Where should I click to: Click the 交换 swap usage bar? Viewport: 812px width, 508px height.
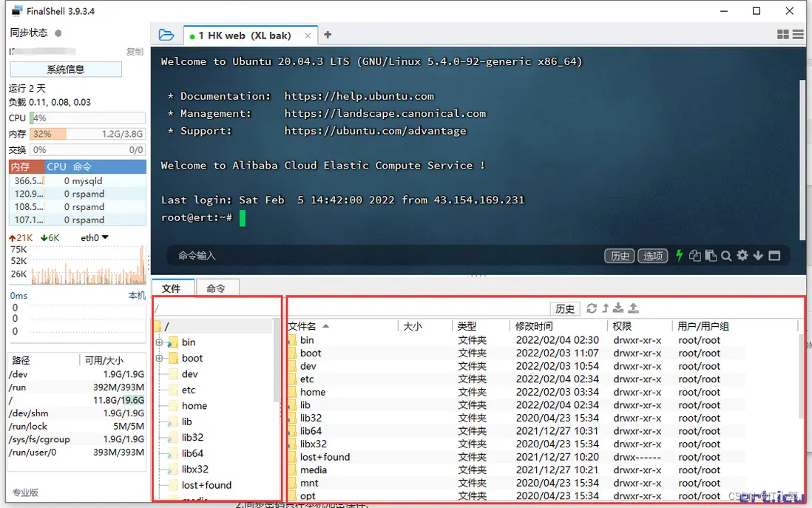(87, 150)
